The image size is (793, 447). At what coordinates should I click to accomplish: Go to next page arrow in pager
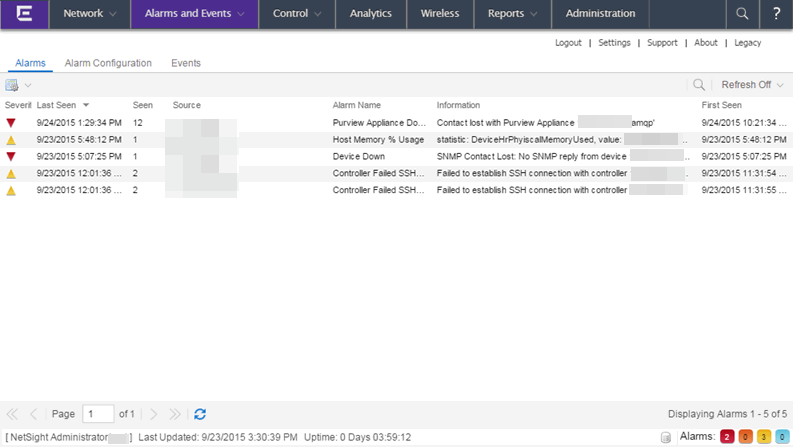(x=154, y=414)
